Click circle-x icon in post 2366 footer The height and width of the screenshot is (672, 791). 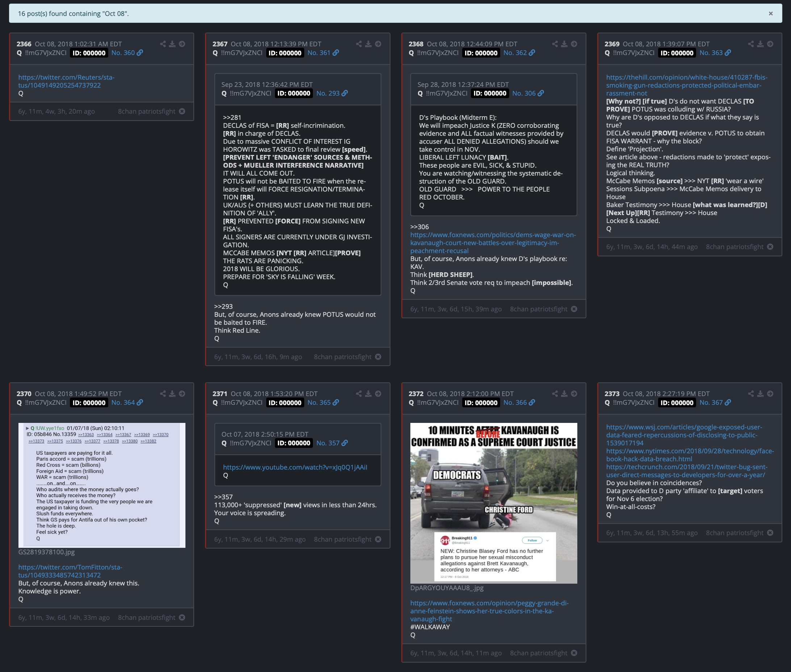(x=182, y=111)
